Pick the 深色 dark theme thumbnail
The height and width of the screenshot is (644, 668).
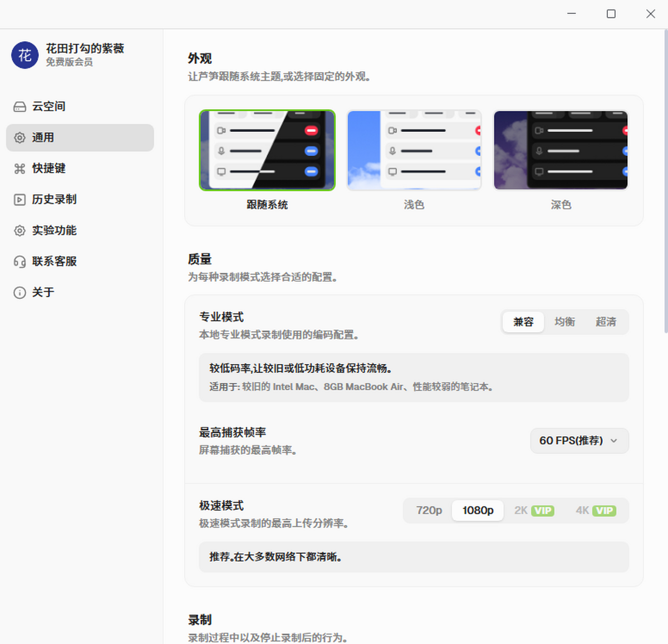pyautogui.click(x=561, y=150)
